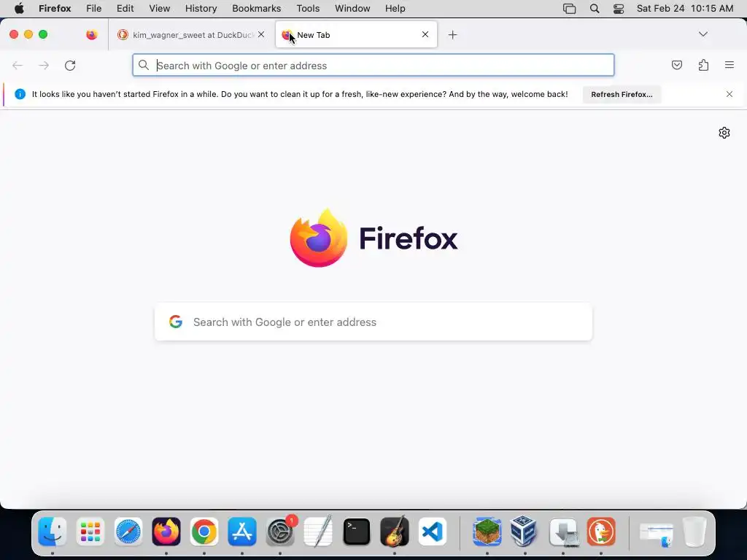Click the large Firefox logo
747x560 pixels.
319,238
